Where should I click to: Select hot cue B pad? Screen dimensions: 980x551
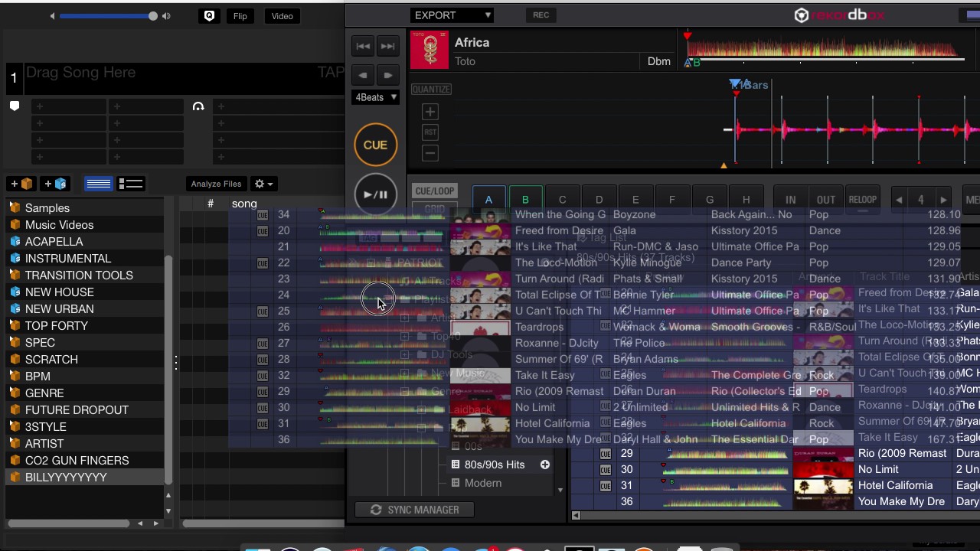[525, 200]
